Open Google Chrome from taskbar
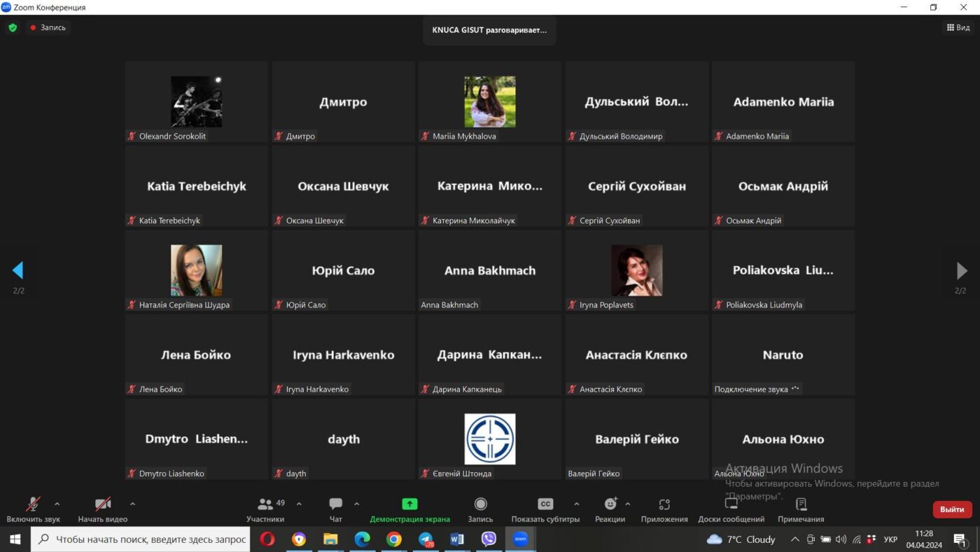The height and width of the screenshot is (552, 980). point(394,539)
